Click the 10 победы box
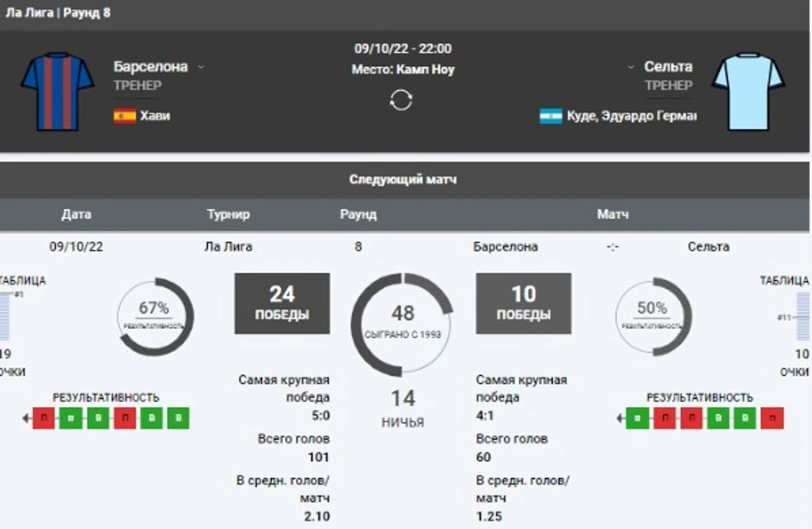Viewport: 812px width, 529px height. pyautogui.click(x=523, y=303)
